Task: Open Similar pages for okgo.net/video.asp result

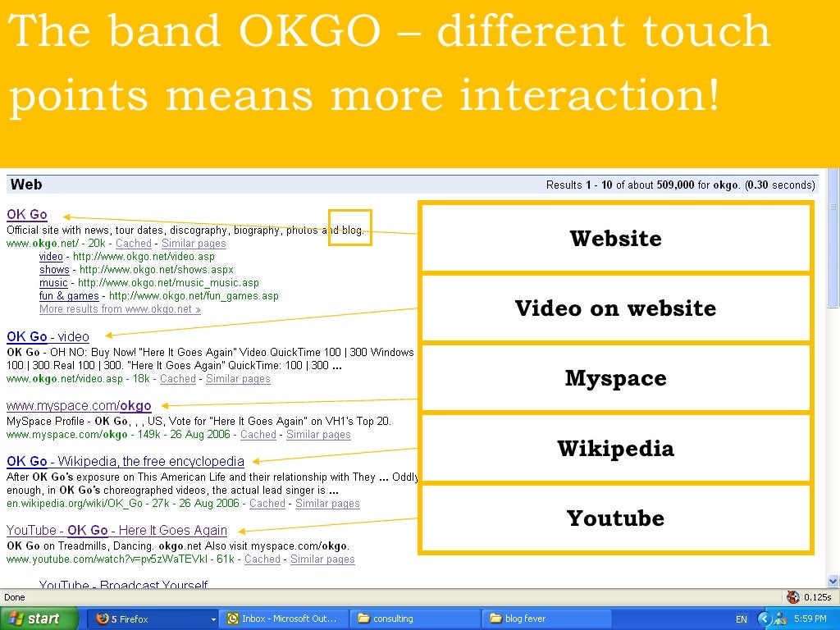Action: [x=239, y=379]
